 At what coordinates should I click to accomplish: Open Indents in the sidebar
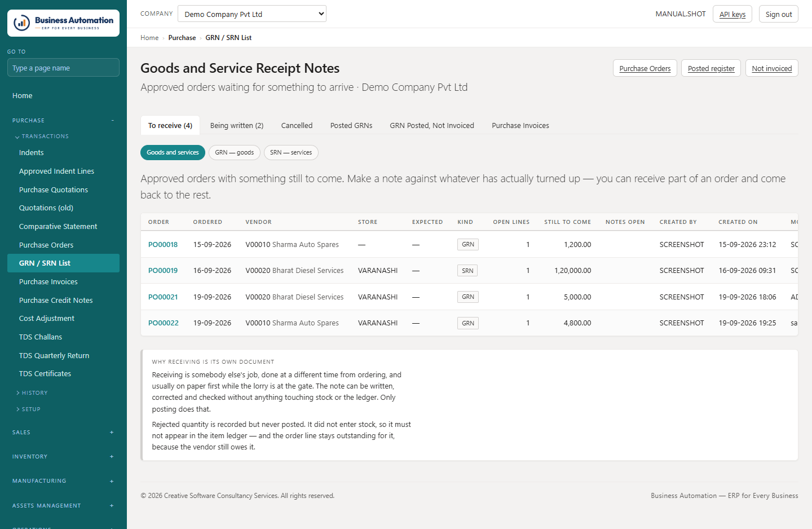[x=63, y=153]
